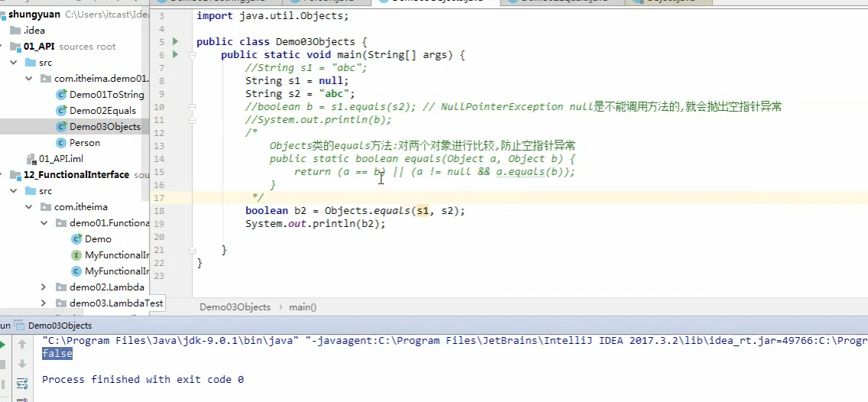
Task: Click 'import java.util.Objects;' on line 3
Action: (x=273, y=15)
